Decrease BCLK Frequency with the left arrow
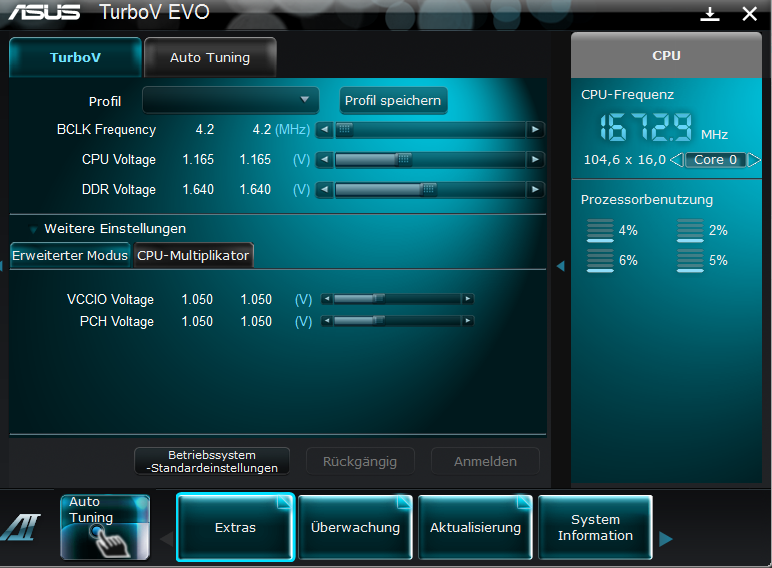This screenshot has height=568, width=772. click(x=324, y=130)
